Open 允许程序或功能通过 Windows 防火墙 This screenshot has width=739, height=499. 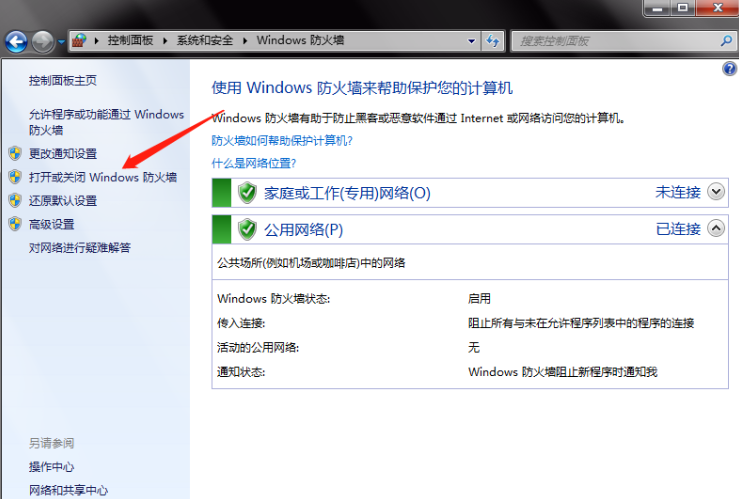tap(106, 122)
